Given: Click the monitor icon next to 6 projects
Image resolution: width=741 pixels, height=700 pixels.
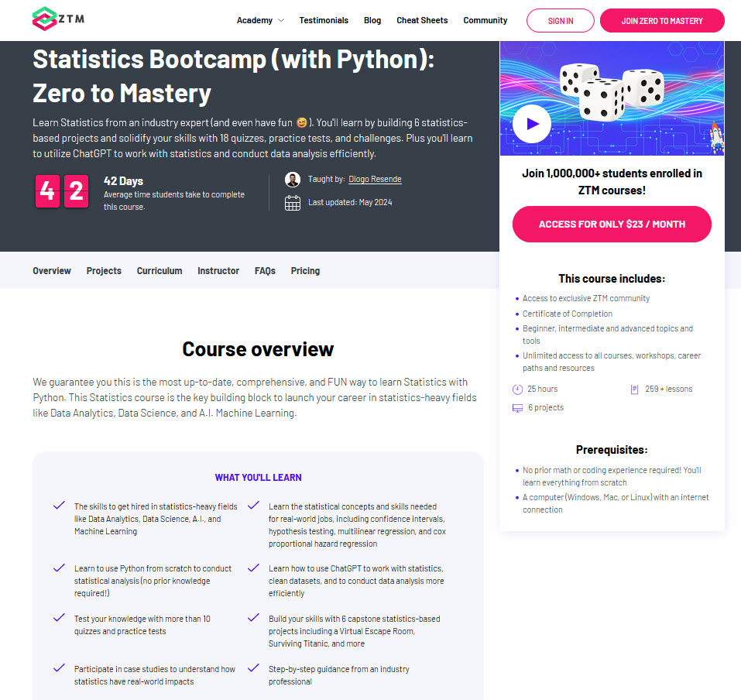Looking at the screenshot, I should pyautogui.click(x=517, y=408).
